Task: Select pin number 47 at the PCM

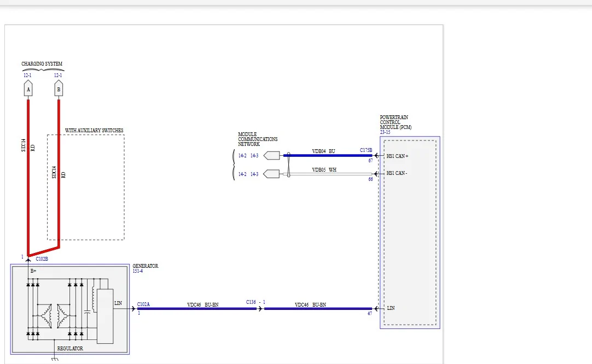Action: click(x=370, y=314)
